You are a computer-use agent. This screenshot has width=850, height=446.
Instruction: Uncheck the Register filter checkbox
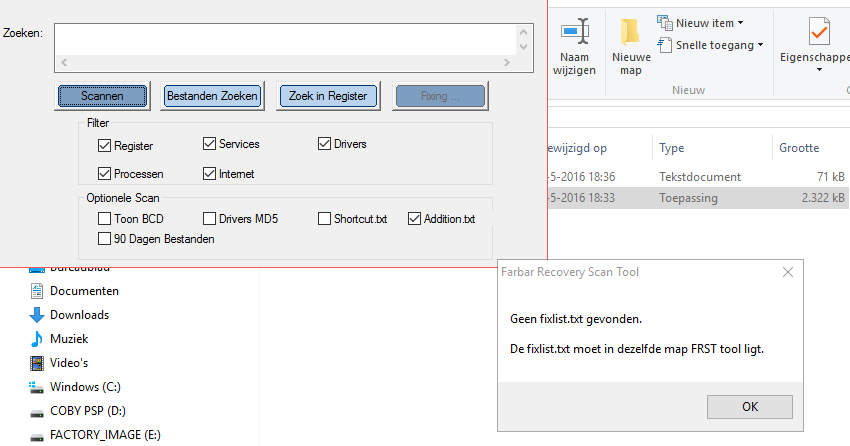[104, 145]
